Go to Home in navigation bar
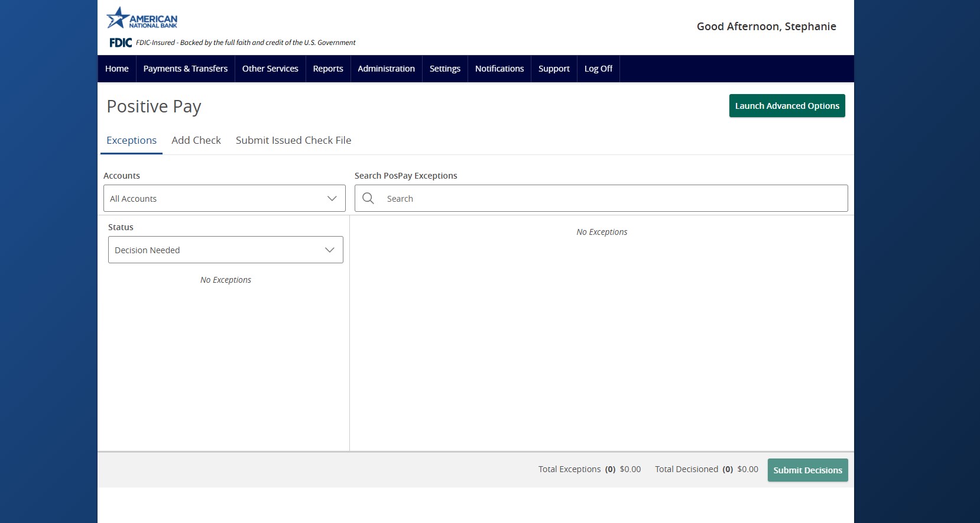This screenshot has width=980, height=523. (x=117, y=69)
